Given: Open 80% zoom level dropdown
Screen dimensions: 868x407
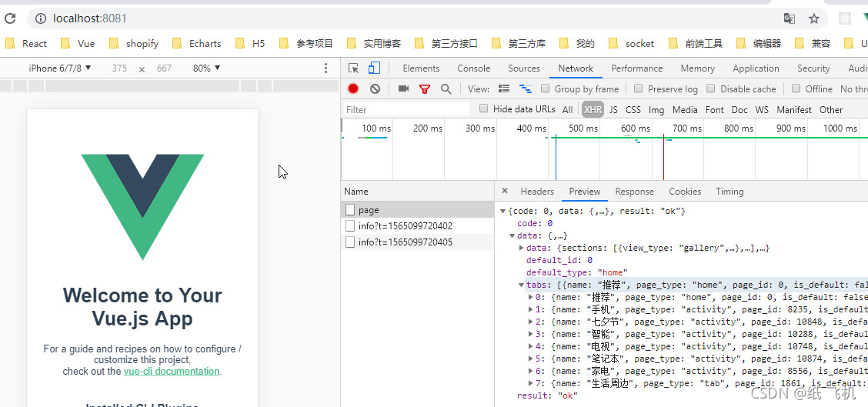Looking at the screenshot, I should 206,68.
